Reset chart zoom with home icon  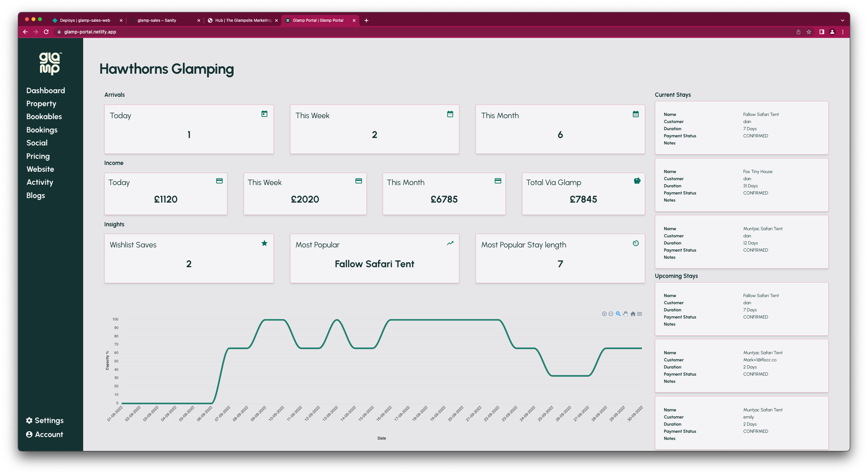coord(633,314)
